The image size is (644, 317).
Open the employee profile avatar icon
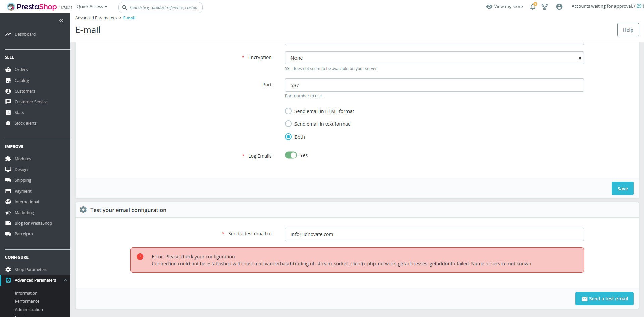coord(559,7)
